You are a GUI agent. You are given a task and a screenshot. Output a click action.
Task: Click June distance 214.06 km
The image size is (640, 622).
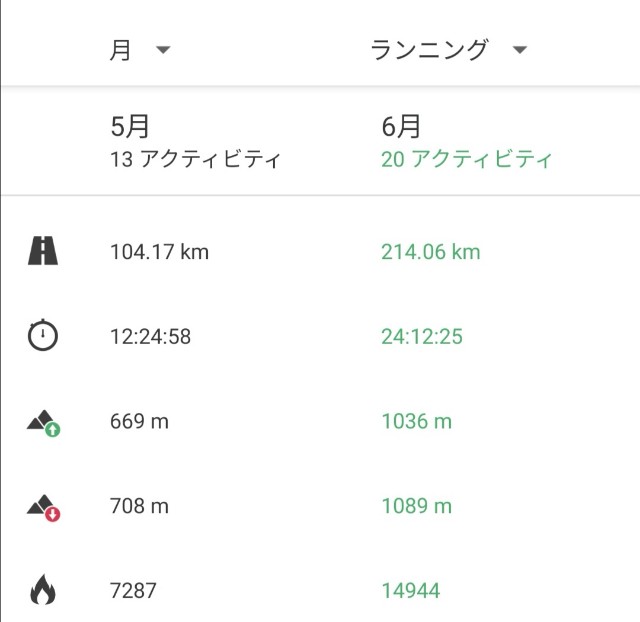tap(431, 252)
